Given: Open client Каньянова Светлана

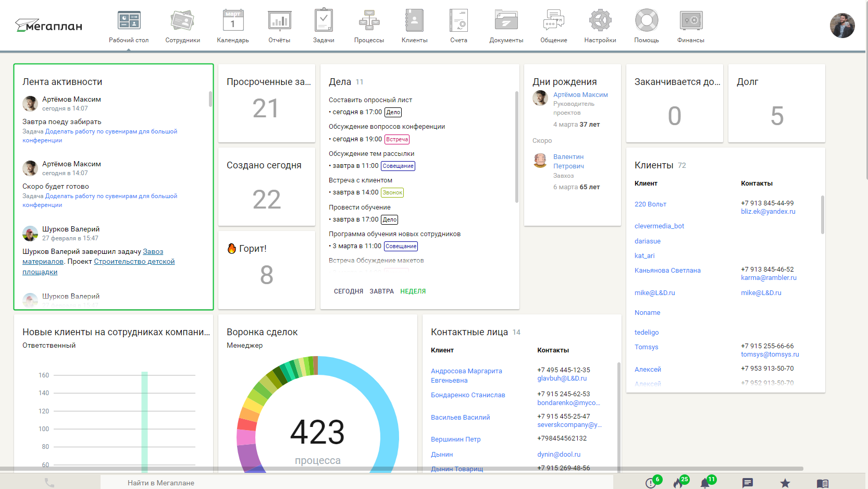Looking at the screenshot, I should click(667, 271).
